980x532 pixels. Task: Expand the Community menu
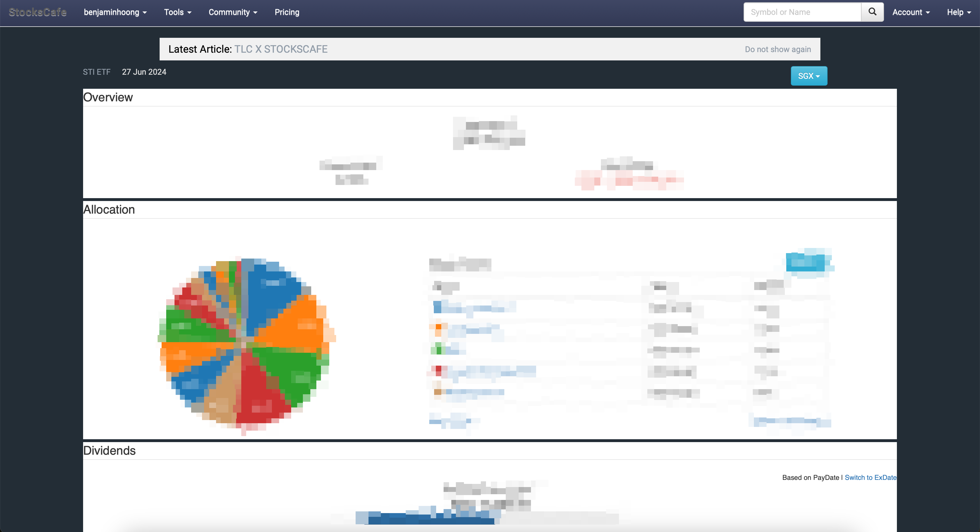click(232, 12)
